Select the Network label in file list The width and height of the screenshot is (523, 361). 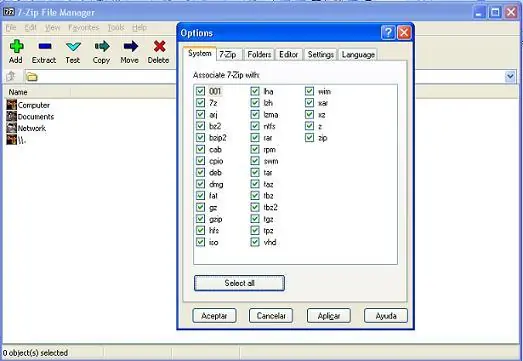tap(32, 128)
